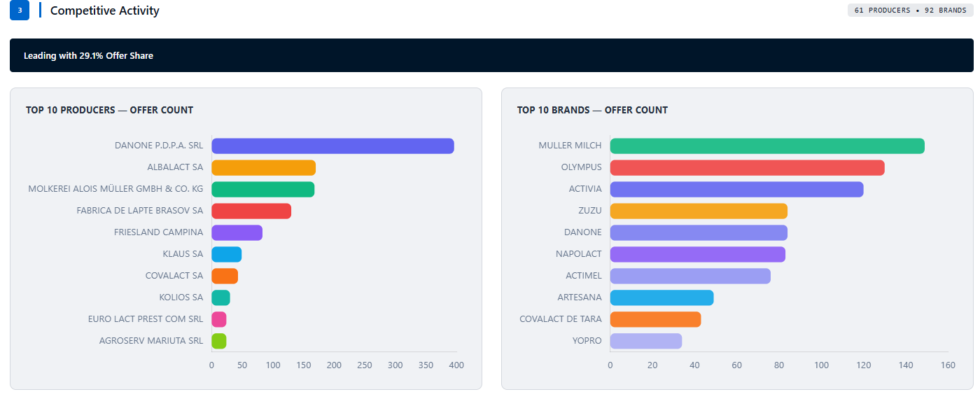Click the YOPRO label

tap(587, 341)
